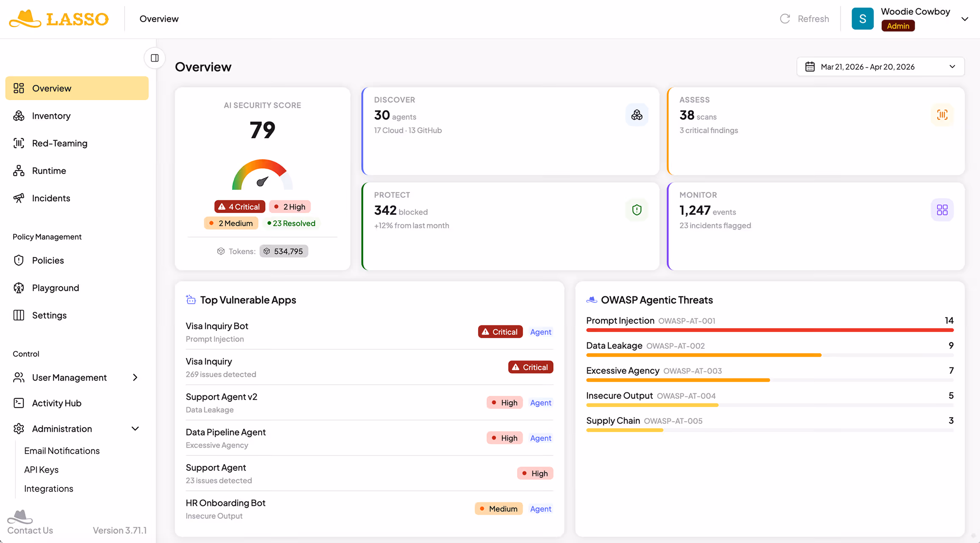Click the Top Vulnerable Apps robot icon
Image resolution: width=980 pixels, height=543 pixels.
191,300
